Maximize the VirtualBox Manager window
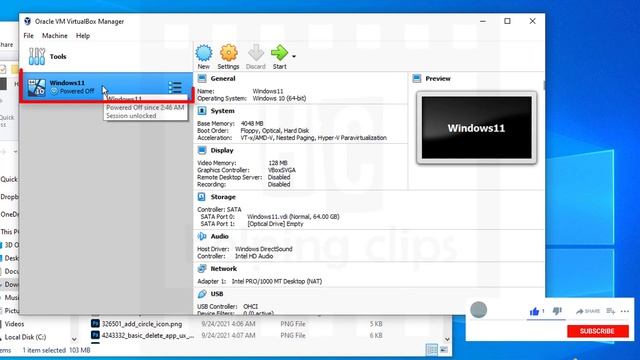 tap(507, 21)
